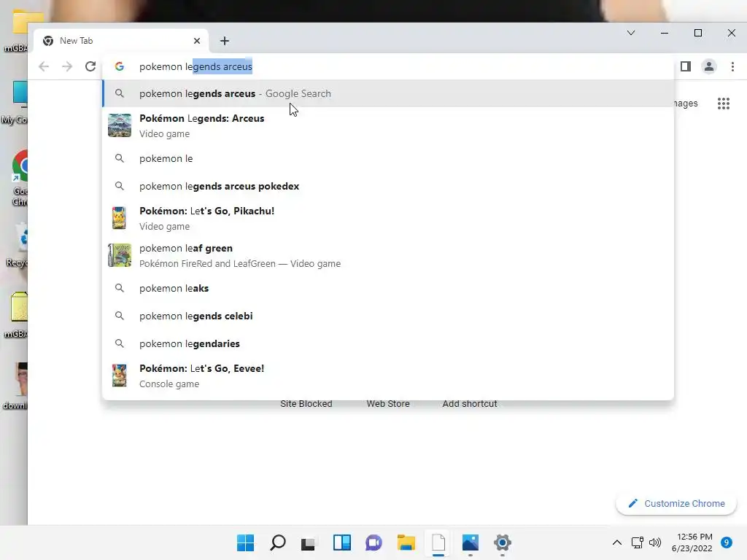
Task: Open Settings gear on the taskbar
Action: point(502,542)
